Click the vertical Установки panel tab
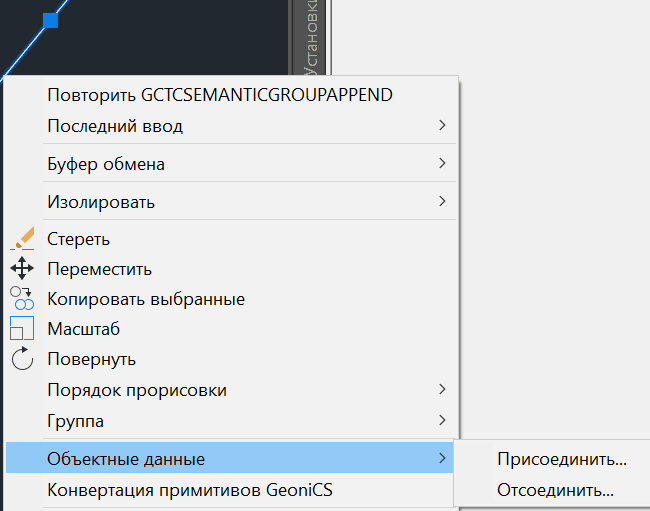650x511 pixels. pyautogui.click(x=313, y=40)
